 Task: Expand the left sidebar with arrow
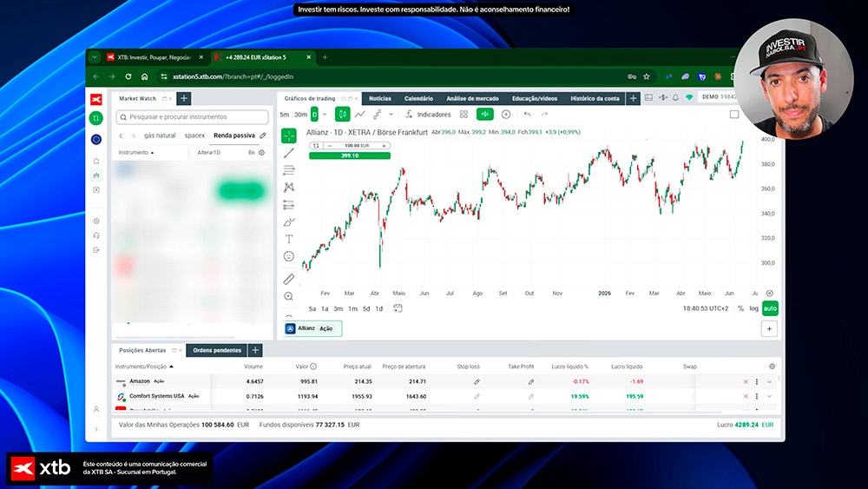pos(96,429)
